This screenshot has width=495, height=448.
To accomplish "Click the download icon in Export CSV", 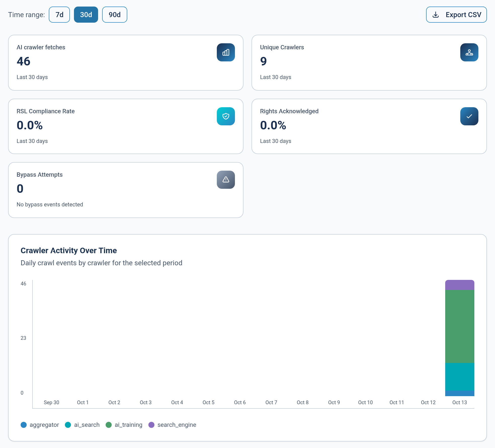I will (436, 15).
